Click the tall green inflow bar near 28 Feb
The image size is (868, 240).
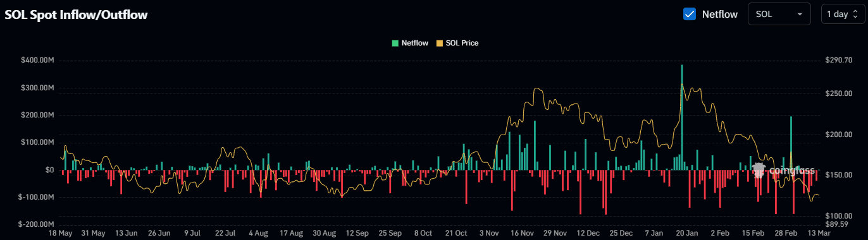(x=791, y=143)
